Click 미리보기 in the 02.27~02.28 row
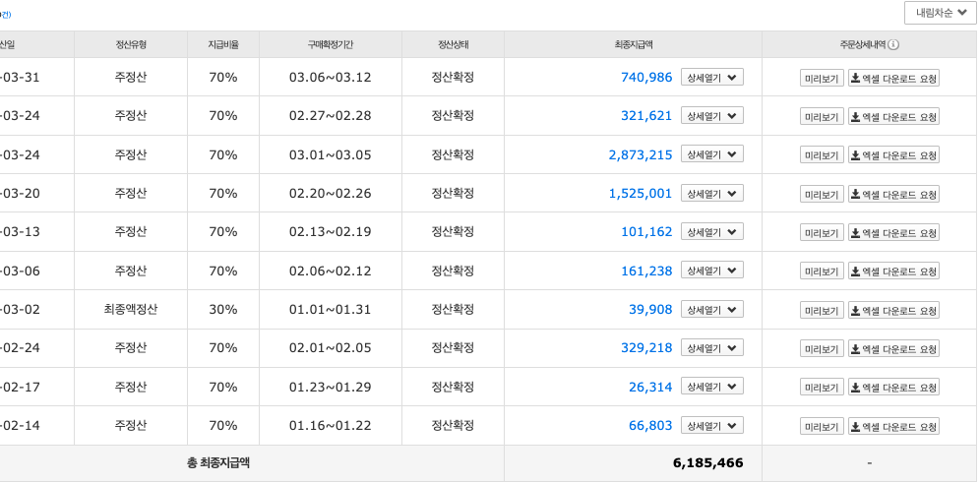Screen dimensions: 980x483 [821, 116]
